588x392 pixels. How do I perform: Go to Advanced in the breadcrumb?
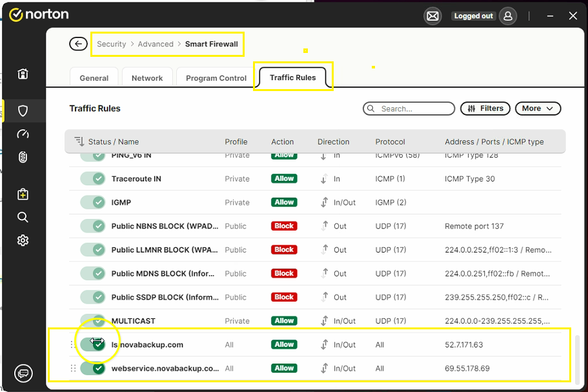(x=156, y=44)
